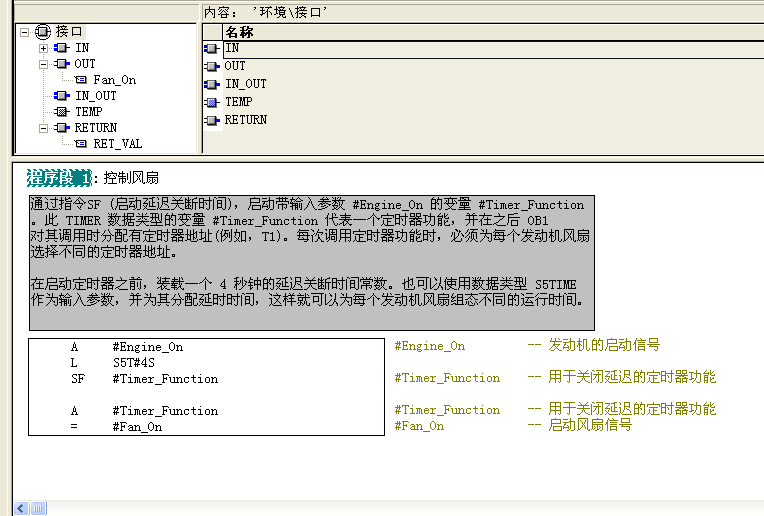
Task: Click the TEMP row icon in the table
Action: pyautogui.click(x=211, y=102)
